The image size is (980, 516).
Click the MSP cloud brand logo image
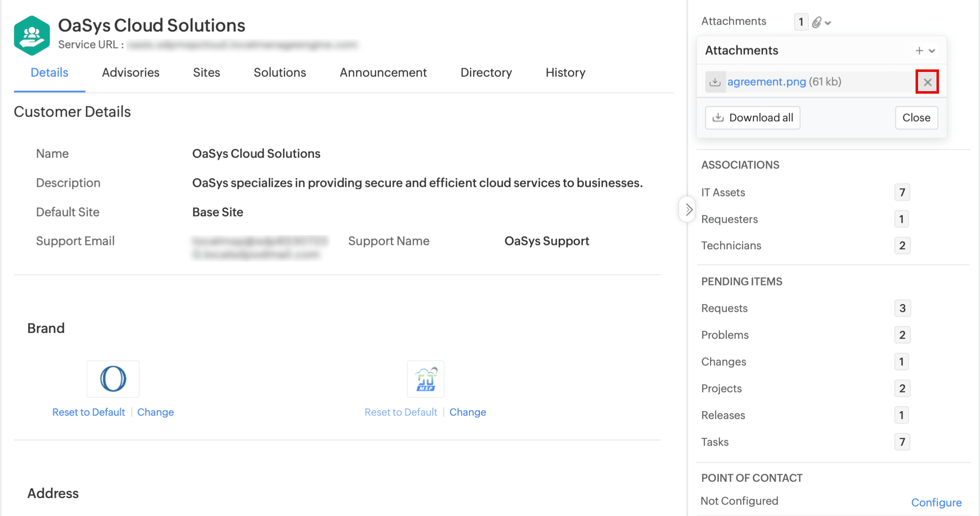click(426, 379)
